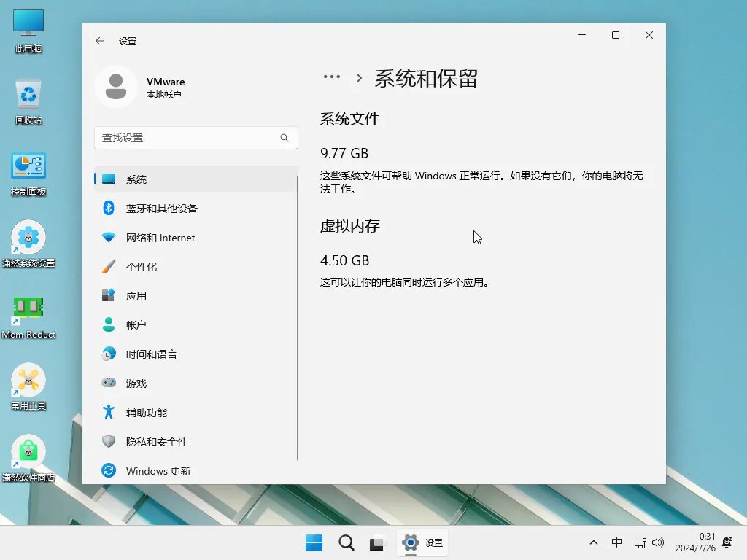Open 此电脑 on the desktop
Screen dimensions: 747x560
pyautogui.click(x=28, y=29)
